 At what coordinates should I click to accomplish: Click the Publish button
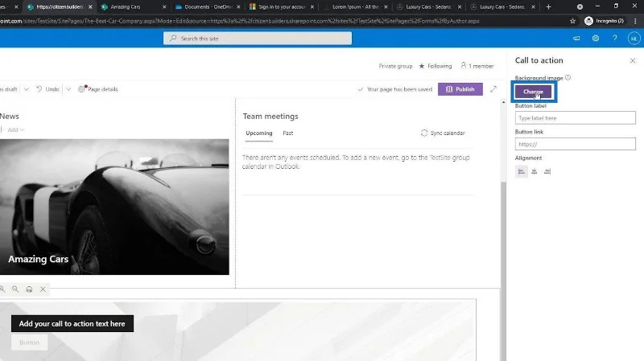click(x=460, y=89)
